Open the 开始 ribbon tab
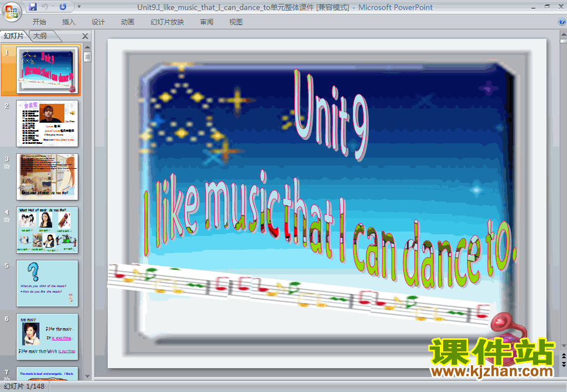This screenshot has height=392, width=567. [x=39, y=22]
